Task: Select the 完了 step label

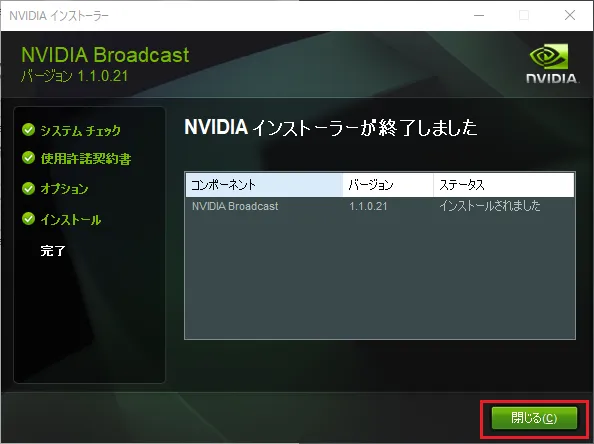Action: [53, 250]
